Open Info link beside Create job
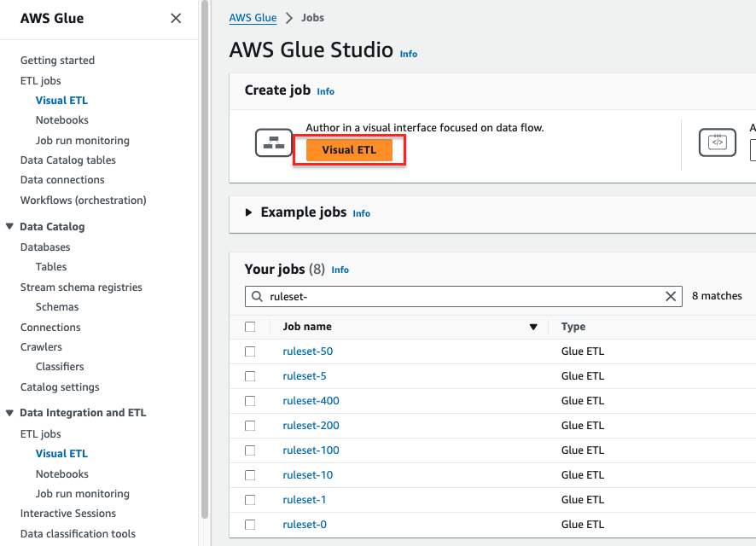 (x=326, y=91)
